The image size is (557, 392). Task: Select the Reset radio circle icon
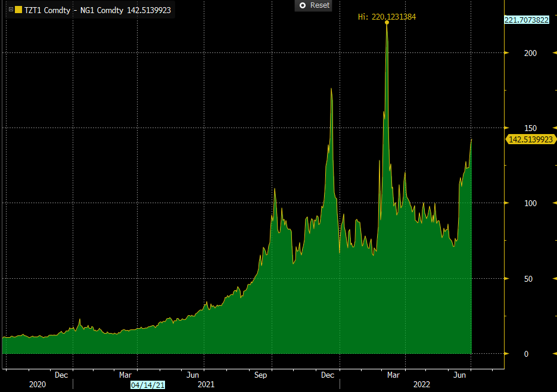click(x=303, y=5)
